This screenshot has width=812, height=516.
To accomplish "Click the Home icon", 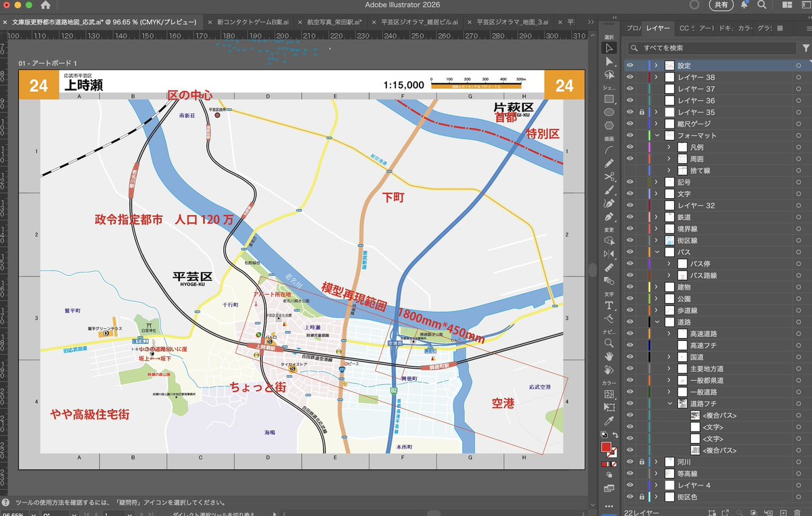I will point(46,5).
